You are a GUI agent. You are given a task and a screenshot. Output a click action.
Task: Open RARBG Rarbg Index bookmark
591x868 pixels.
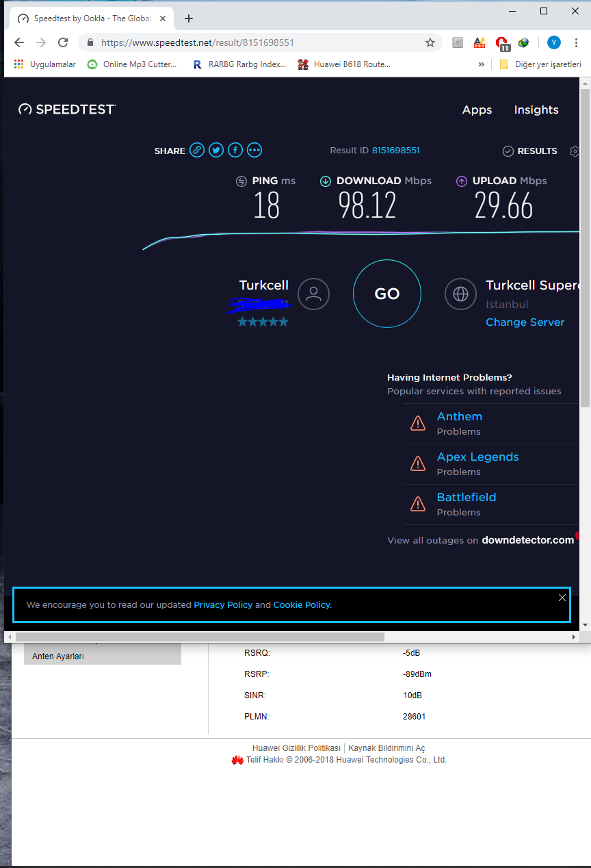pos(239,64)
